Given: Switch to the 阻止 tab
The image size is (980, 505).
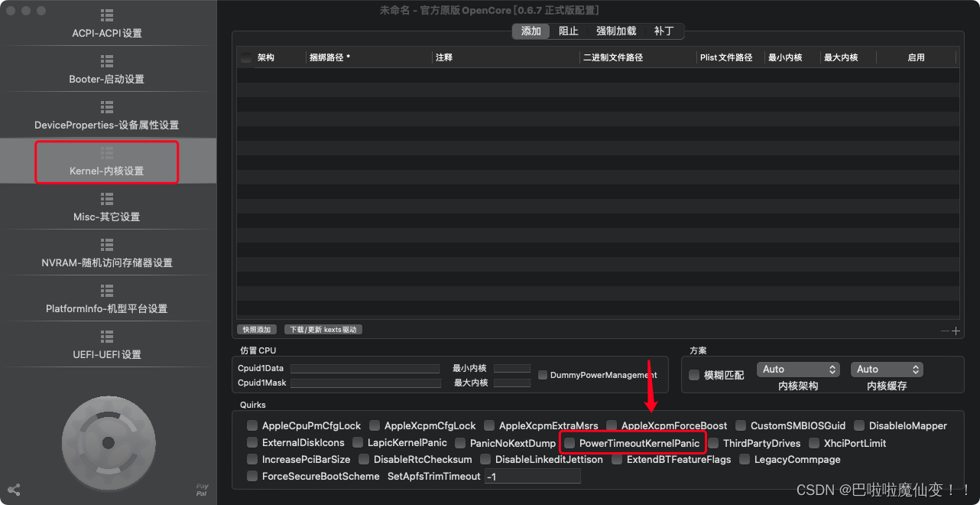Looking at the screenshot, I should 569,31.
